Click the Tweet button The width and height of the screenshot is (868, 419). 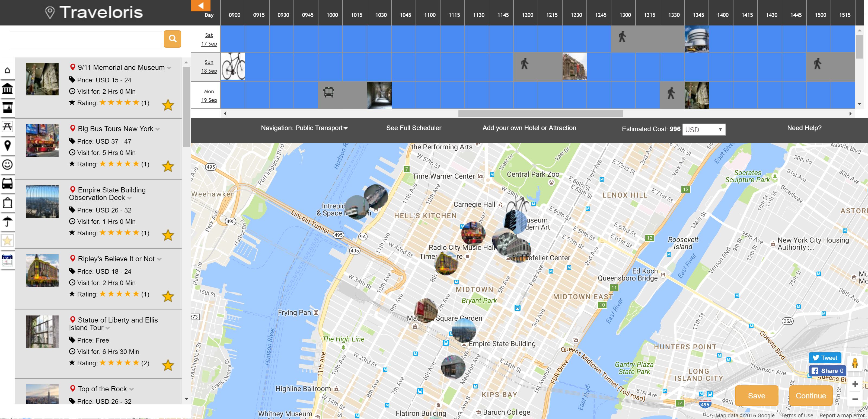coord(825,358)
